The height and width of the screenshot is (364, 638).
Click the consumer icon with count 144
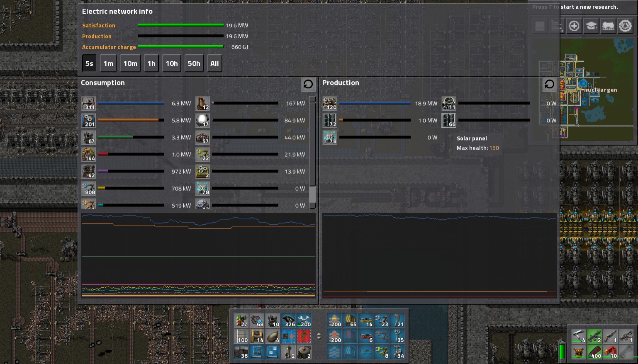point(88,154)
